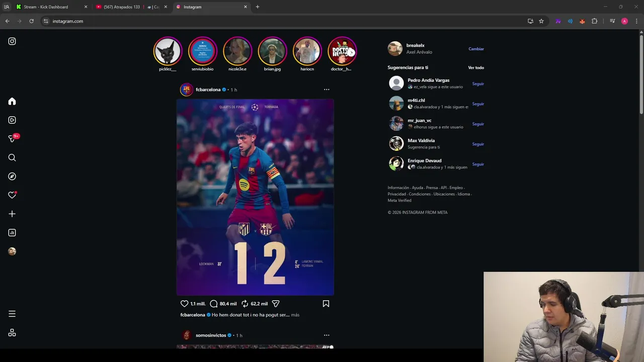Viewport: 644px width, 362px height.
Task: Open breakelx profile name
Action: click(x=416, y=45)
